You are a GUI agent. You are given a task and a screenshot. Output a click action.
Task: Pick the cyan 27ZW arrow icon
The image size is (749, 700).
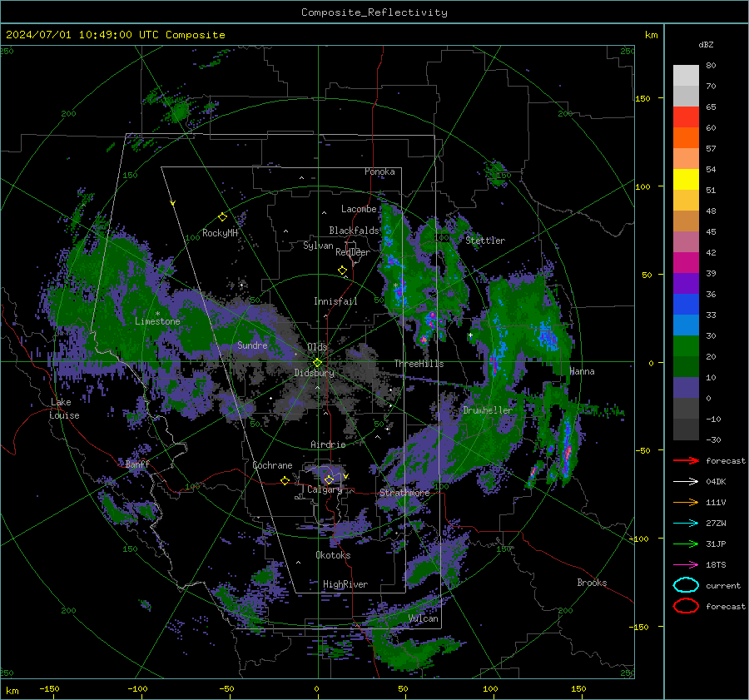(x=686, y=524)
